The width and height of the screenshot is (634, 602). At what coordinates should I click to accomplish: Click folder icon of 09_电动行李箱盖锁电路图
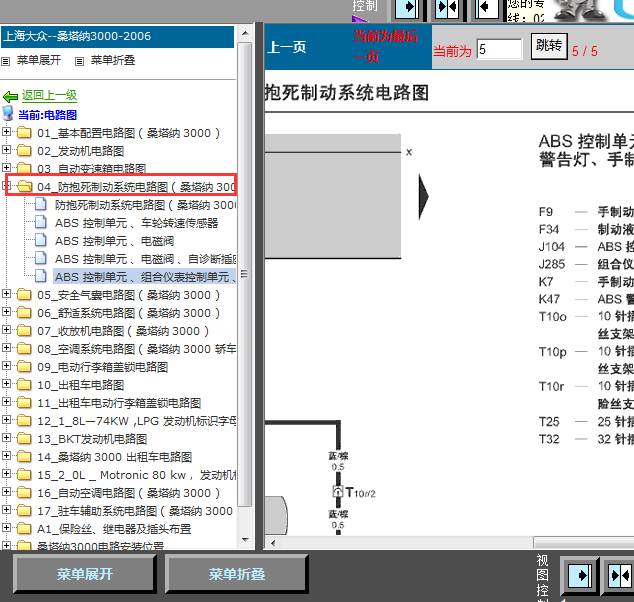24,366
